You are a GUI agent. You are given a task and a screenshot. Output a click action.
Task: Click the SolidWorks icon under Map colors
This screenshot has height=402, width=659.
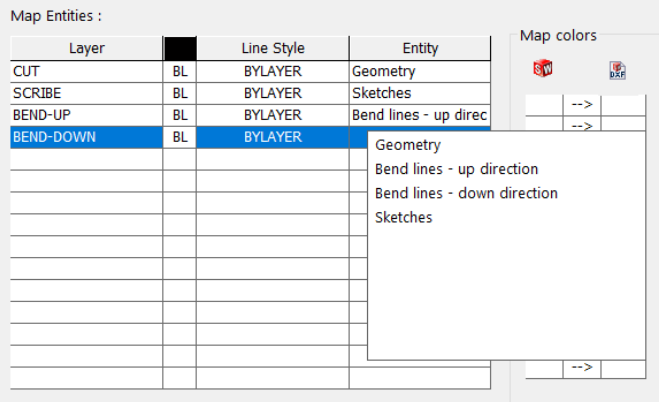(542, 69)
